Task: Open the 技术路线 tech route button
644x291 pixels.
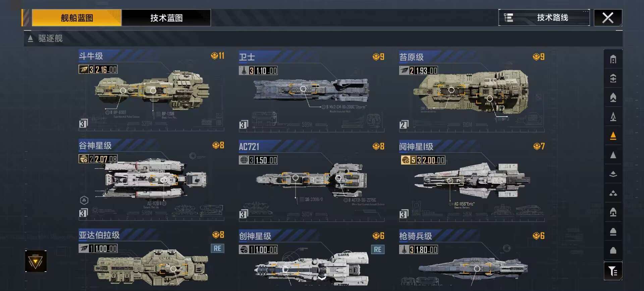Action: click(544, 17)
